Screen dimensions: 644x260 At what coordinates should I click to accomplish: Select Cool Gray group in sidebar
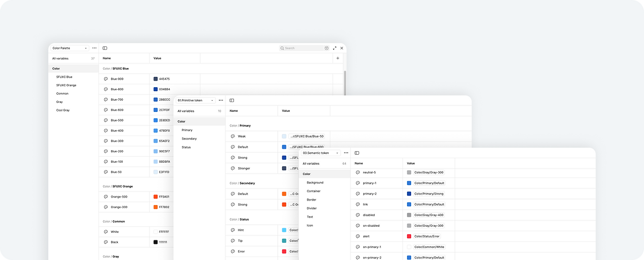63,110
